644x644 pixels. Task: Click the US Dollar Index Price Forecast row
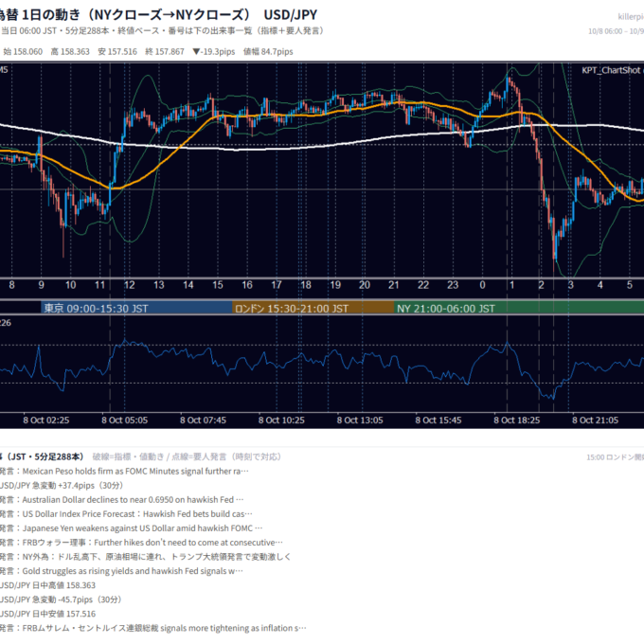point(126,514)
